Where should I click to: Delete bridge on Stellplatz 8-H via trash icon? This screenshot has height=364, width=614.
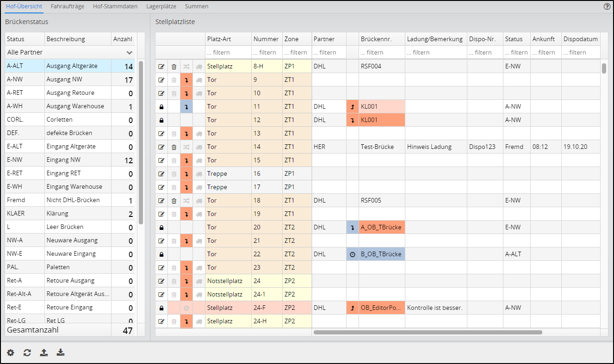point(174,67)
